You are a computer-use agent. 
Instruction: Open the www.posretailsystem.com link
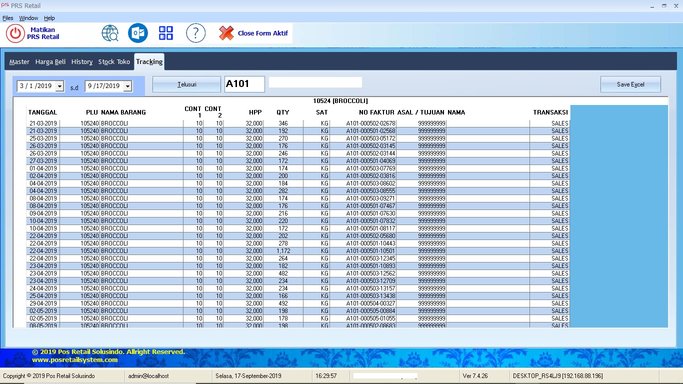coord(74,360)
